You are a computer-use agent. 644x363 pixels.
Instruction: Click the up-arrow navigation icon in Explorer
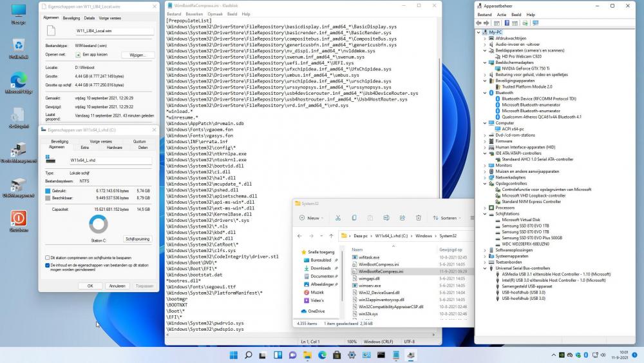click(x=331, y=236)
